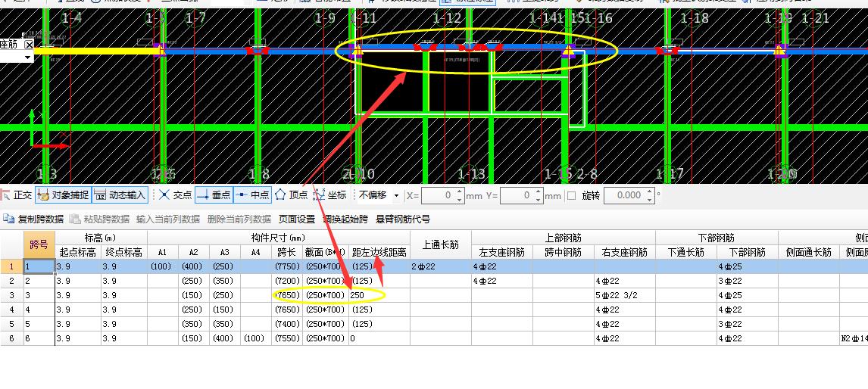868x389 pixels.
Task: Click span length cell (7750)
Action: tap(287, 266)
